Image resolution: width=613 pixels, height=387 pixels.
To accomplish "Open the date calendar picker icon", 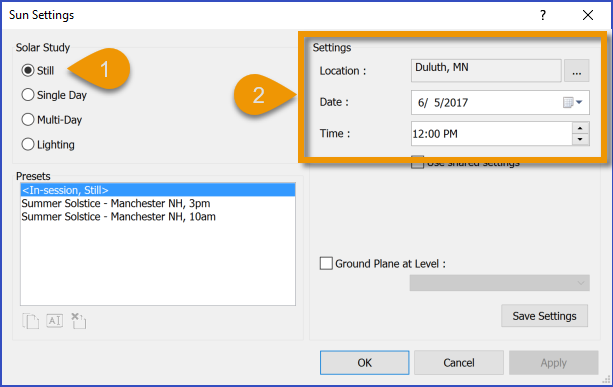I will [573, 102].
